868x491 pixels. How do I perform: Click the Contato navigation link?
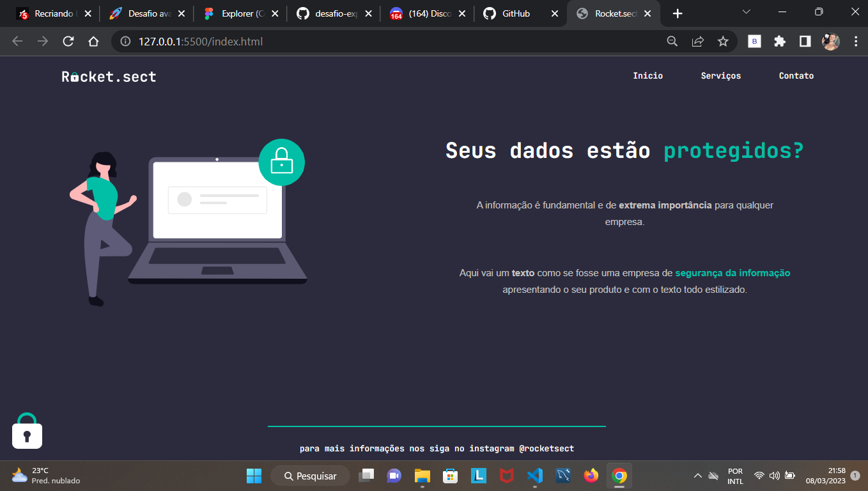[x=796, y=75]
